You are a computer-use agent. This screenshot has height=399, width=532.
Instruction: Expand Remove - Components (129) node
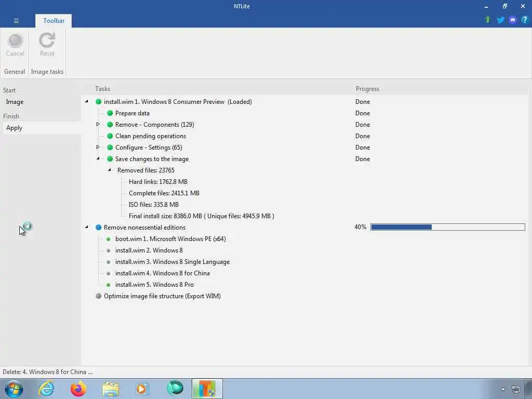tap(98, 124)
